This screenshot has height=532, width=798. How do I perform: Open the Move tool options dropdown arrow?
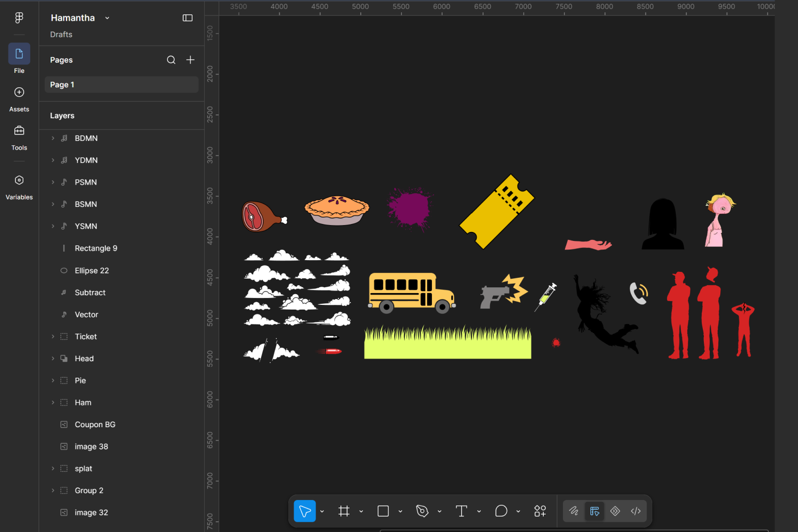pos(322,512)
